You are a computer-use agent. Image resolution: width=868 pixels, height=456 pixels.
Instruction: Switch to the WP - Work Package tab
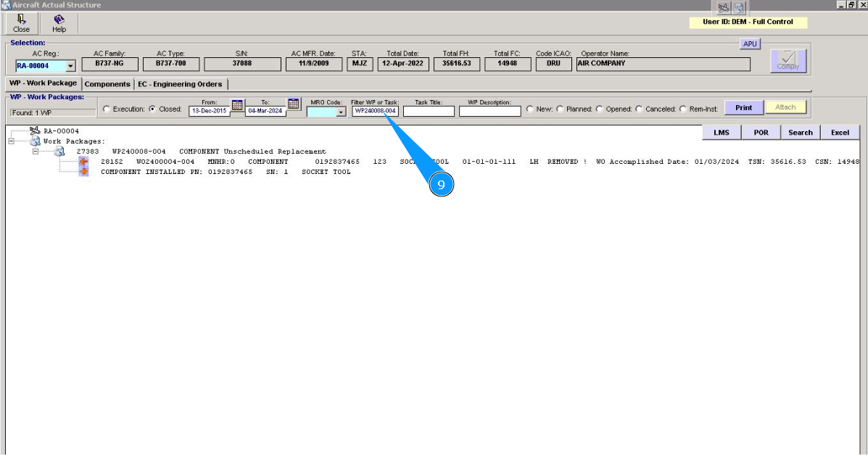pos(44,83)
